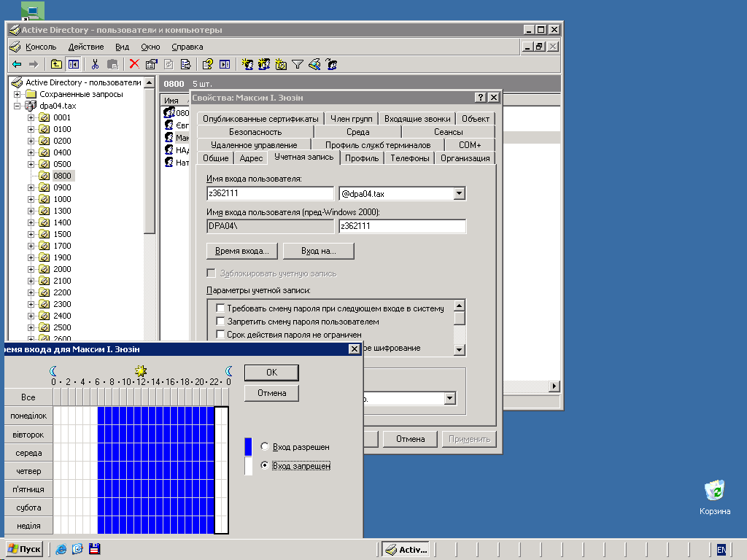Open Internet Explorer from the quick launch

pos(61,549)
